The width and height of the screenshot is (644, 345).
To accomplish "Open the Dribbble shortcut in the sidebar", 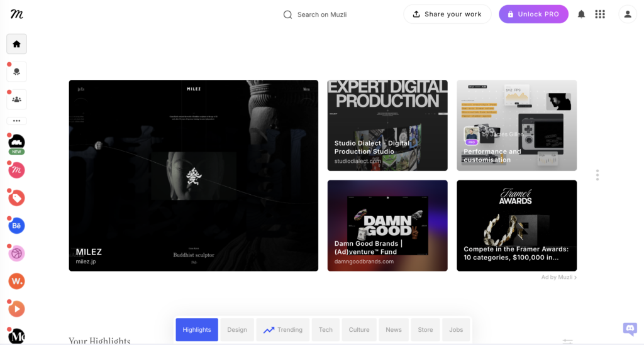I will coord(17,253).
